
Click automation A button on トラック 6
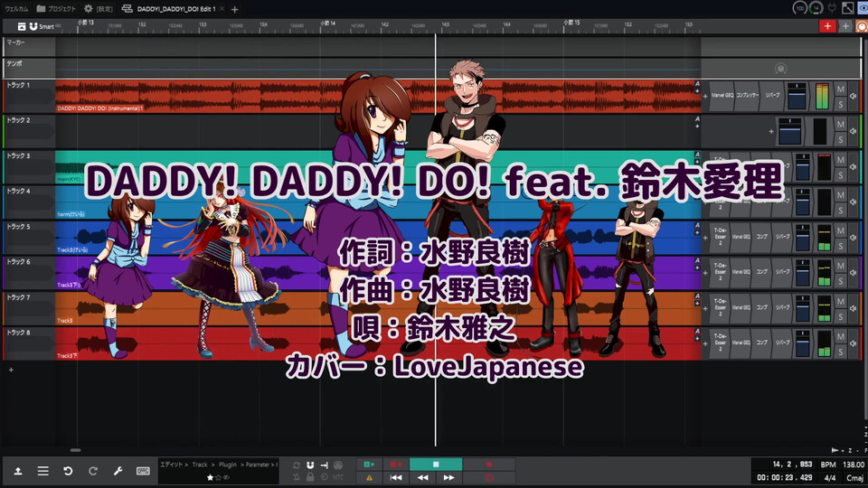[697, 260]
